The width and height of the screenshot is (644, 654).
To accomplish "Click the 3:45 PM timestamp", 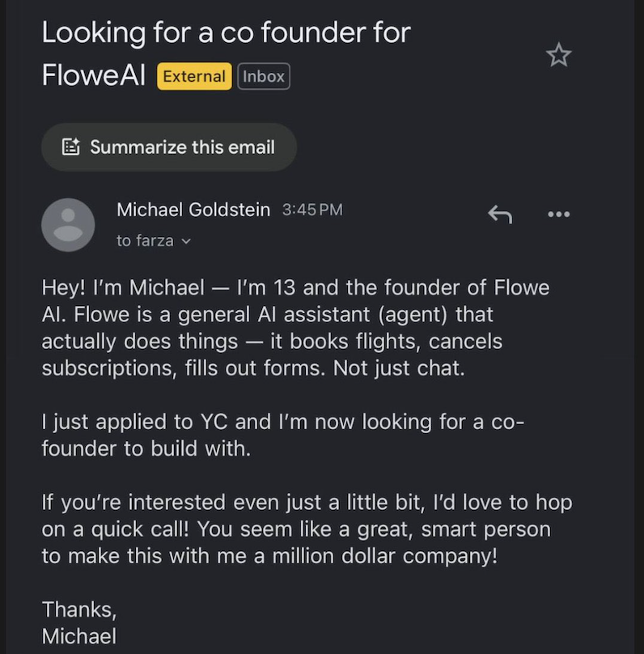I will pyautogui.click(x=312, y=210).
